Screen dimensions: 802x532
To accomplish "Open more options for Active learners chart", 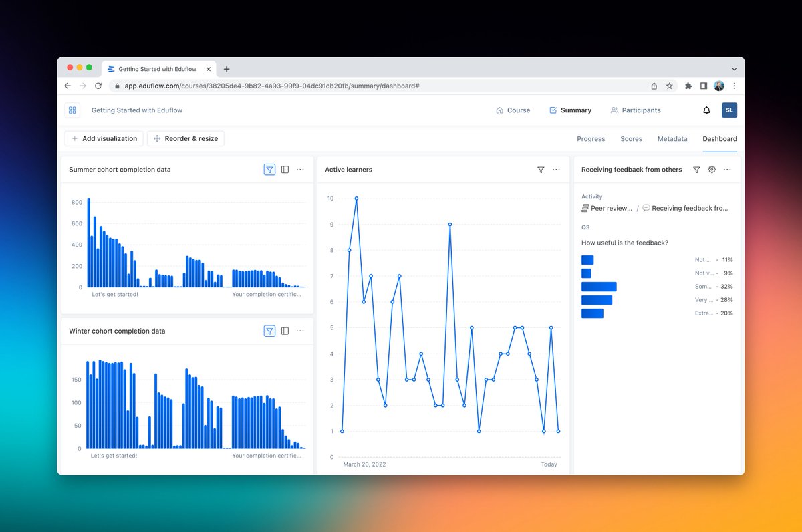I will click(556, 170).
